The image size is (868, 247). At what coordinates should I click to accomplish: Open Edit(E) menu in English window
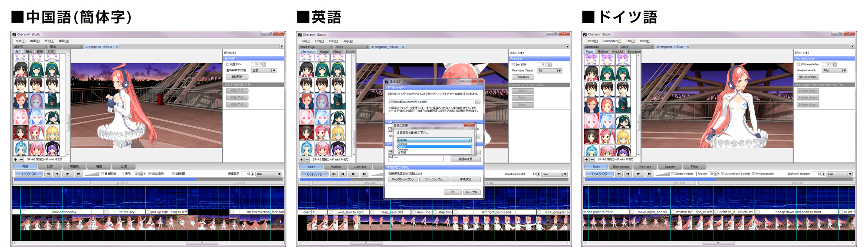[x=319, y=41]
